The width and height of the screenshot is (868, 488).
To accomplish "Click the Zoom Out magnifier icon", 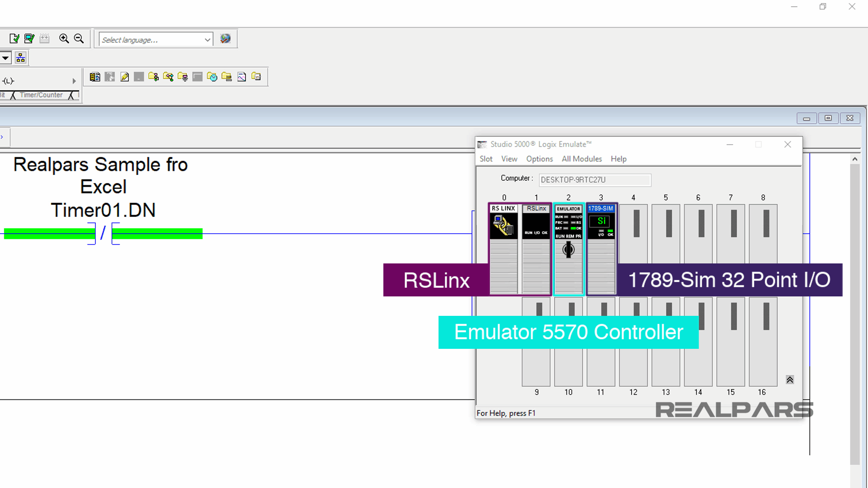I will pos(79,39).
